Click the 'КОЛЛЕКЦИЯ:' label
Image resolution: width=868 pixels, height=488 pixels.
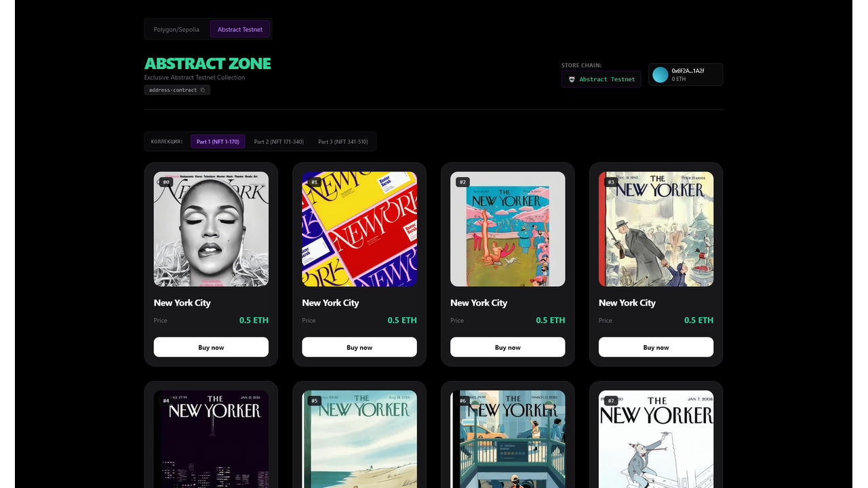click(167, 142)
